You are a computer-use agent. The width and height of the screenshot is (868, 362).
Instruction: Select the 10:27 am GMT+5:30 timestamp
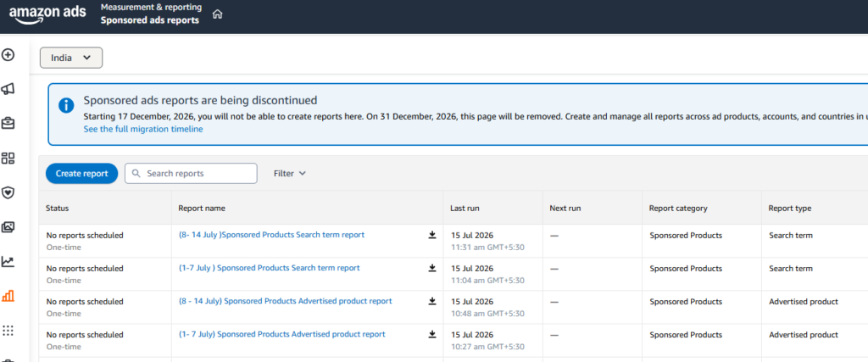(x=487, y=347)
